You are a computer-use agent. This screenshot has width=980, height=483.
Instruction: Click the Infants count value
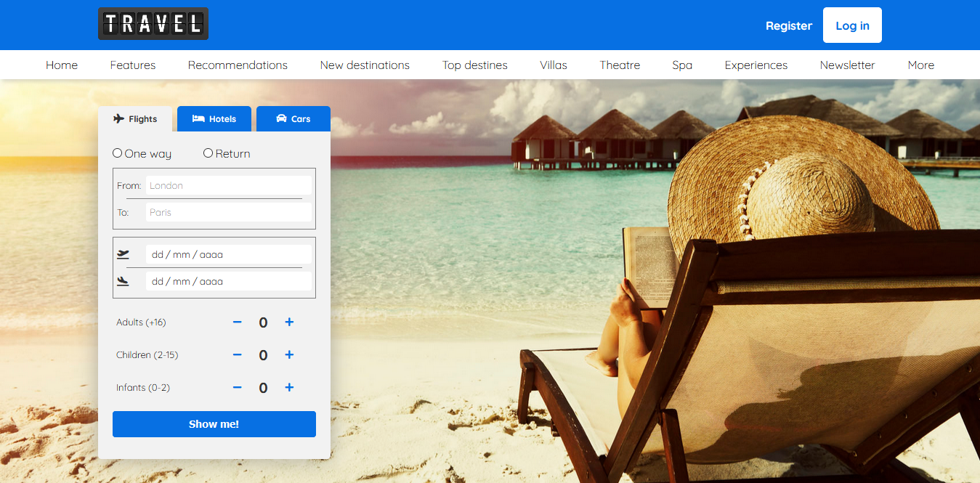[x=263, y=388]
